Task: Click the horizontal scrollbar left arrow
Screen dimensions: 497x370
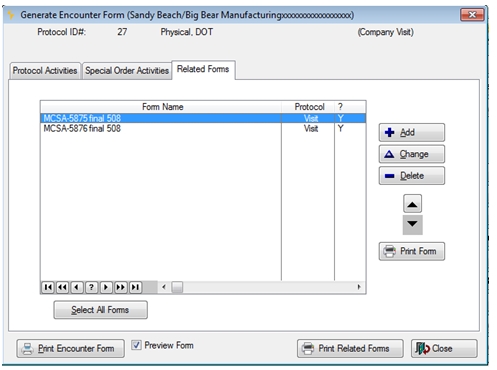Action: (164, 287)
